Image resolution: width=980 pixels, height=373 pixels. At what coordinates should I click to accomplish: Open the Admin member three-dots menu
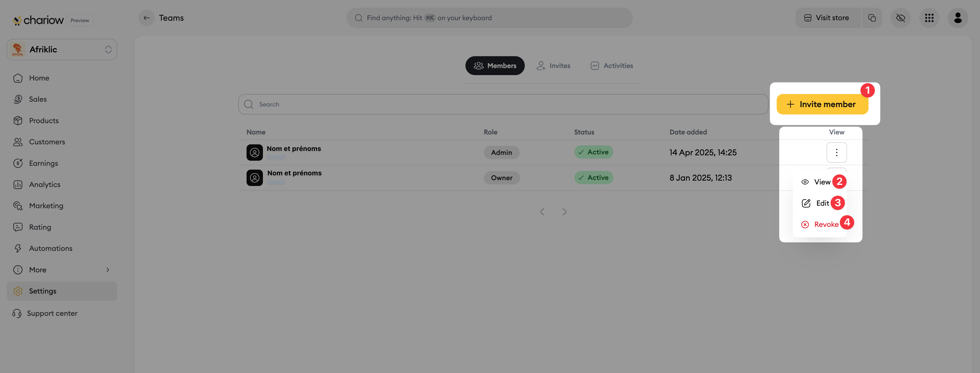[836, 153]
